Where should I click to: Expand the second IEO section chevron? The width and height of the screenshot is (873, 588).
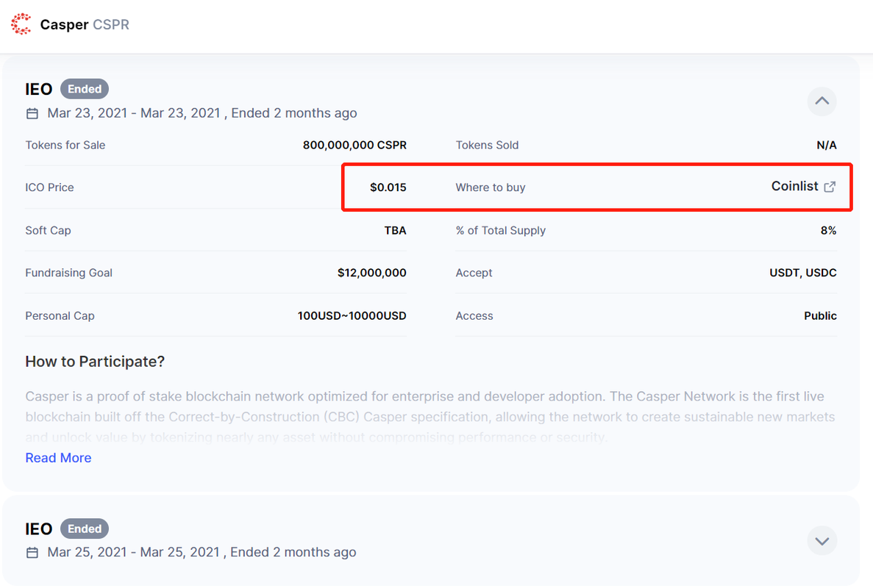[x=822, y=541]
